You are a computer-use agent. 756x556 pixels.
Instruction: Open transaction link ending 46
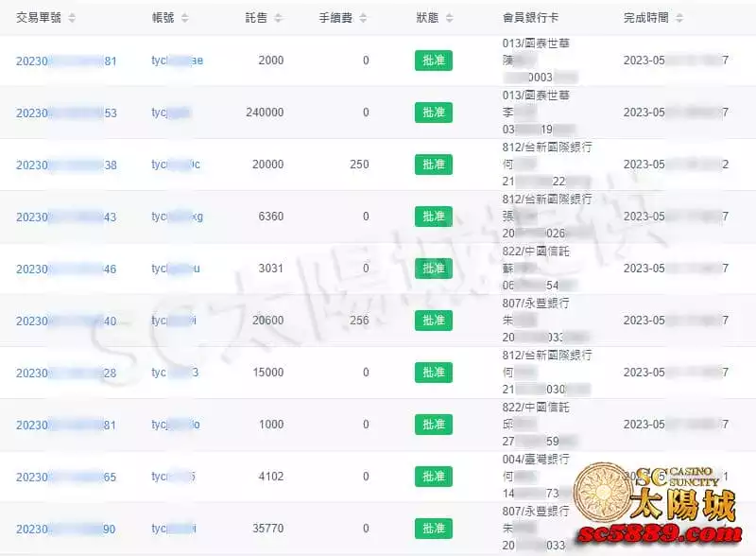66,269
